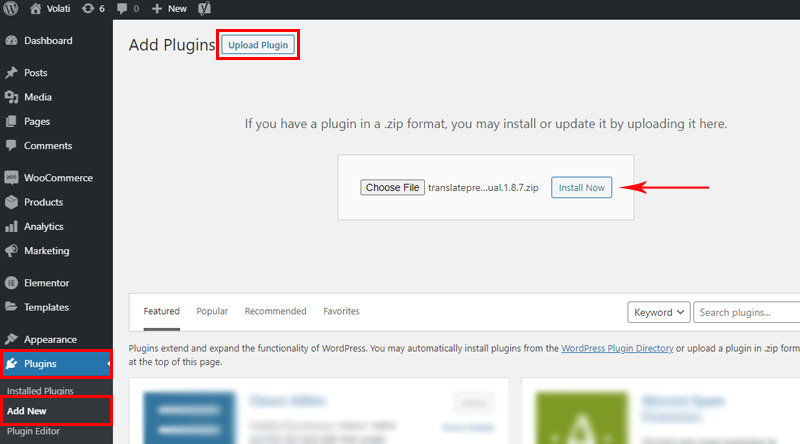
Task: Click the Products box icon
Action: coord(11,202)
